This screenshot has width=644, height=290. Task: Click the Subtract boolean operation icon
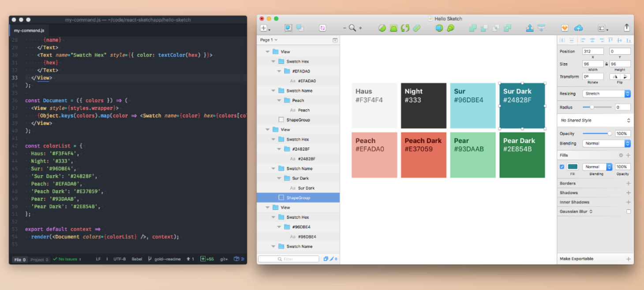(x=484, y=28)
